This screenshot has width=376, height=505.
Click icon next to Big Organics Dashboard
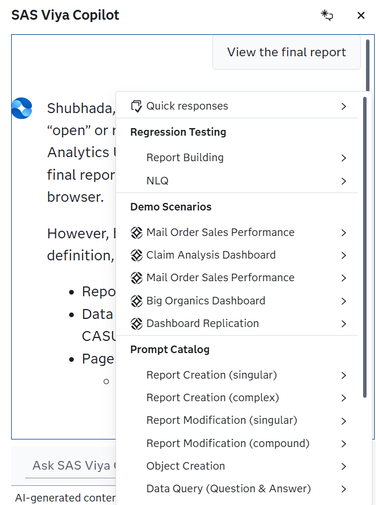tap(136, 301)
